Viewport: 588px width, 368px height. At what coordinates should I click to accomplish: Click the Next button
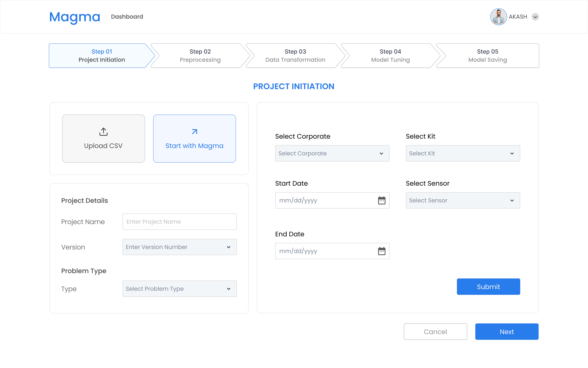pyautogui.click(x=507, y=332)
